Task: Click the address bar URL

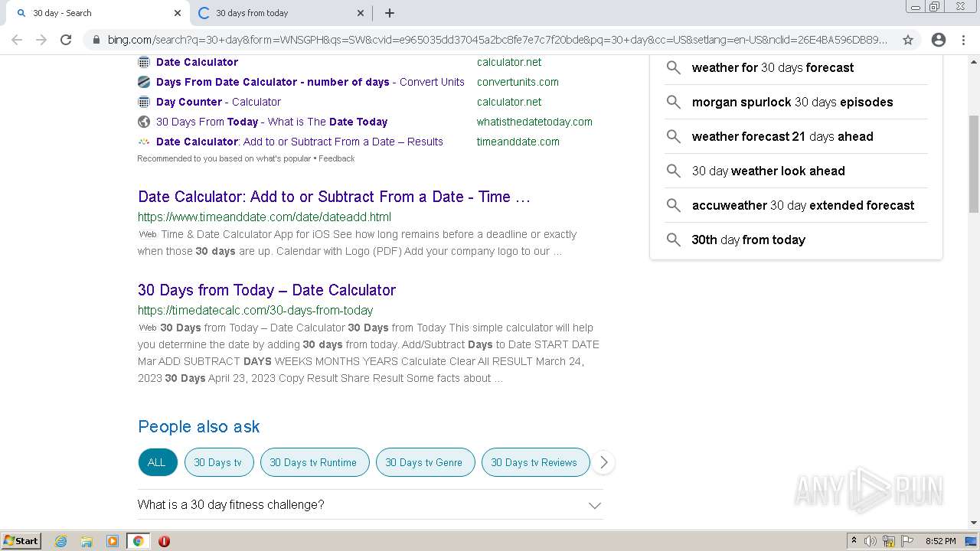Action: [497, 40]
